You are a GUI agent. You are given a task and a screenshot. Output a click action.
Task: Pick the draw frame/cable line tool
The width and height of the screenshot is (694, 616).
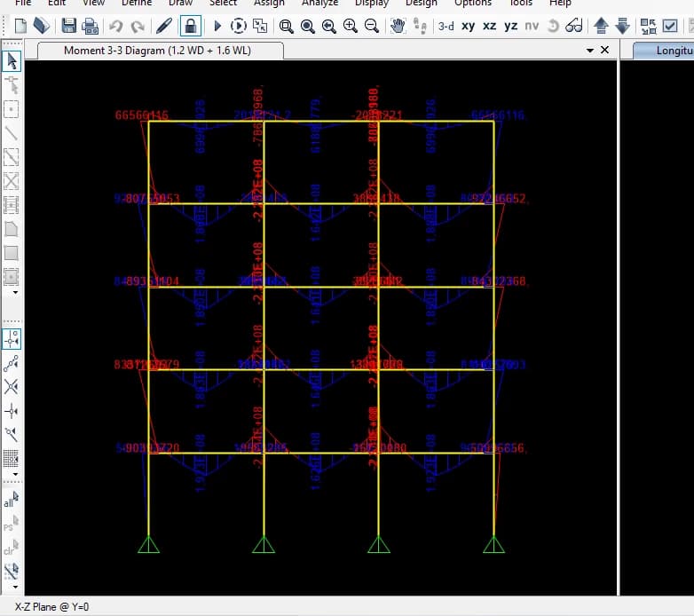(x=12, y=133)
